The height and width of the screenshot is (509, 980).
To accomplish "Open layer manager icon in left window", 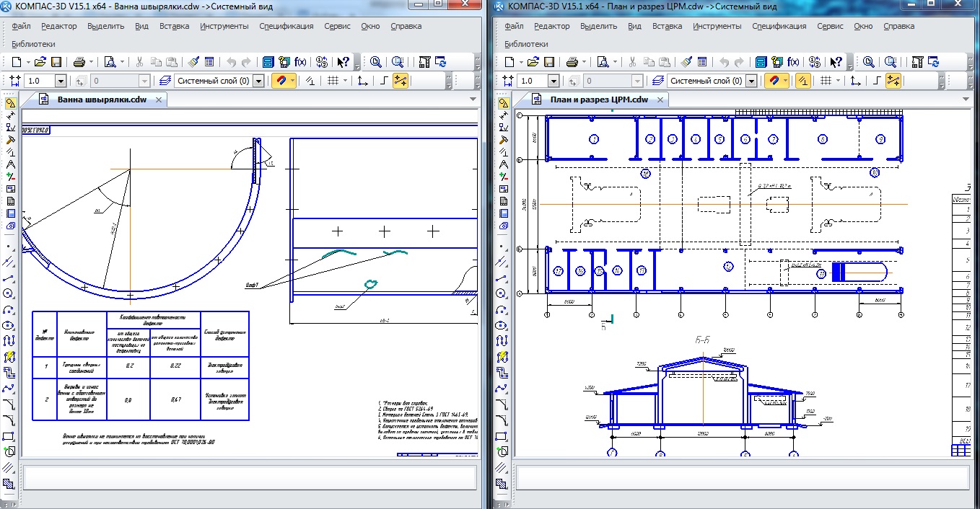I will (165, 81).
